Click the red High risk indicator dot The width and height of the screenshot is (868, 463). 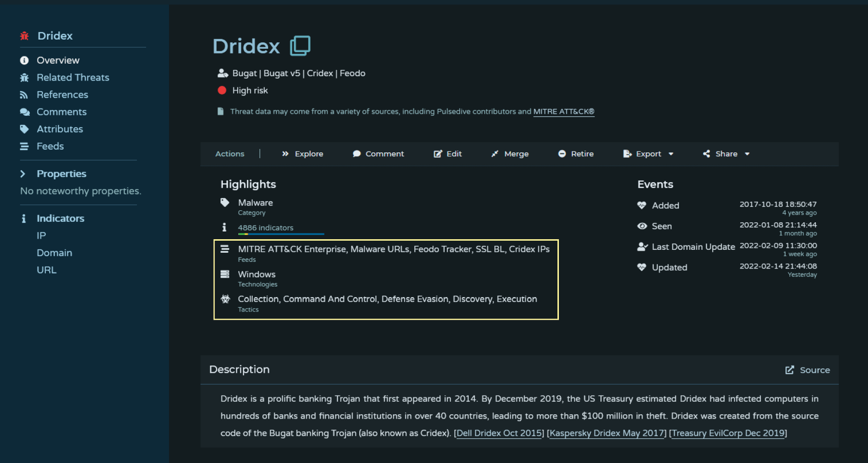pyautogui.click(x=222, y=90)
